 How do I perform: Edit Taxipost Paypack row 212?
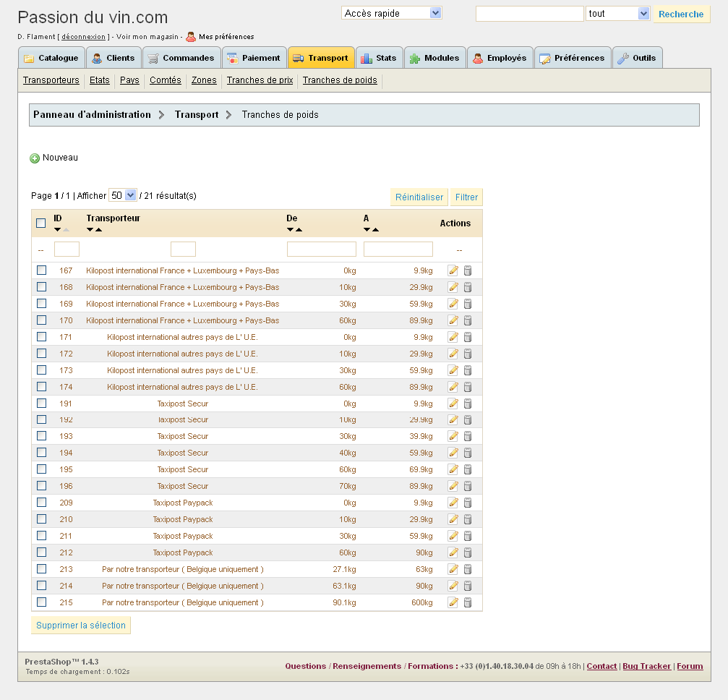(x=453, y=552)
